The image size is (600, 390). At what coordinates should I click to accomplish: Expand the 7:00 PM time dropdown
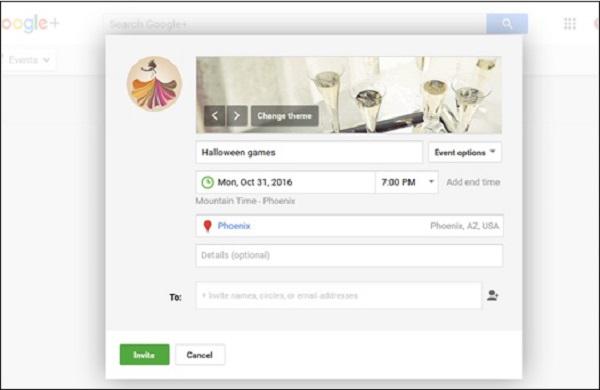pos(406,182)
